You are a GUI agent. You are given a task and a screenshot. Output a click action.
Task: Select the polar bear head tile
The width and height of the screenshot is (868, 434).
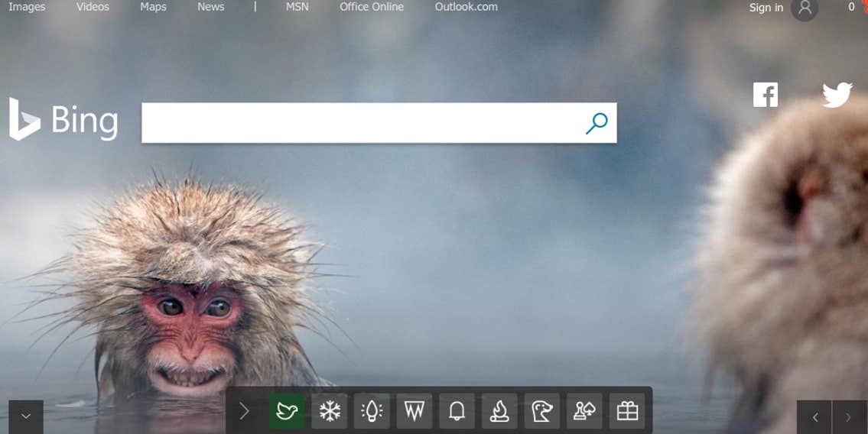coord(542,411)
